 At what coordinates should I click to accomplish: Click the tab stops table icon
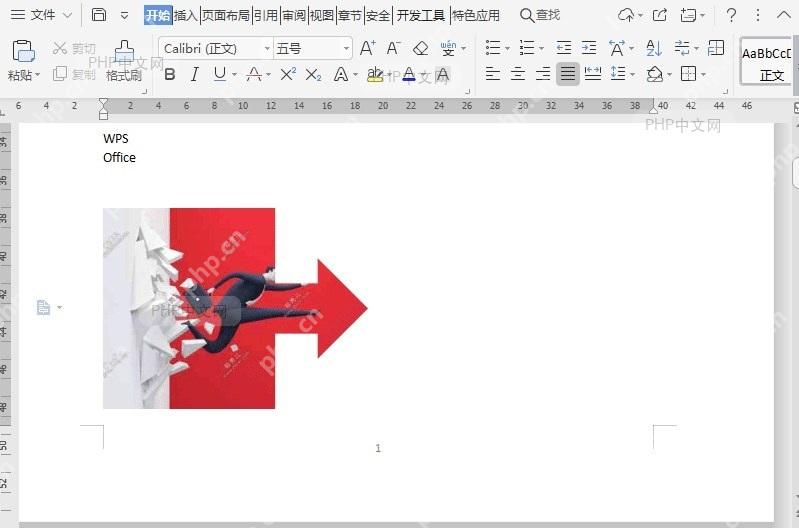pyautogui.click(x=716, y=48)
